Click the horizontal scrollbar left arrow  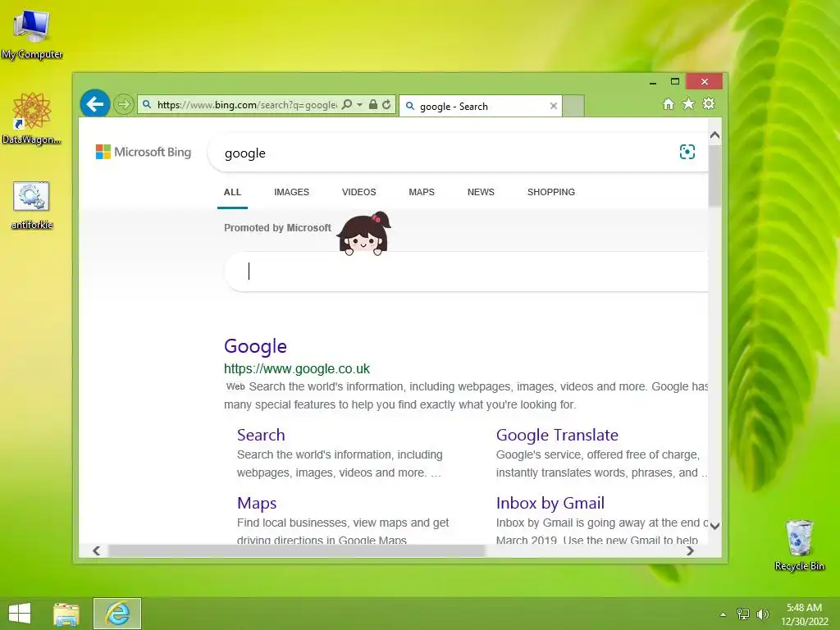97,550
